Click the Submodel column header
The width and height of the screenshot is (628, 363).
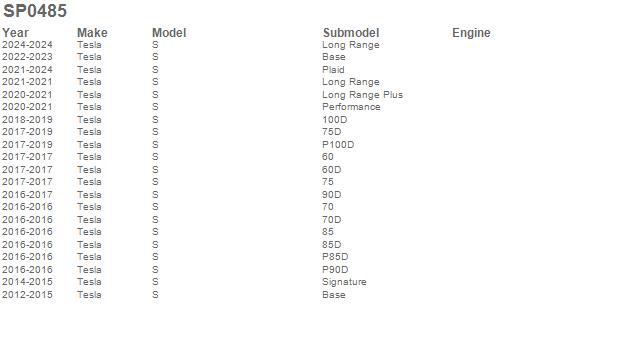coord(351,32)
